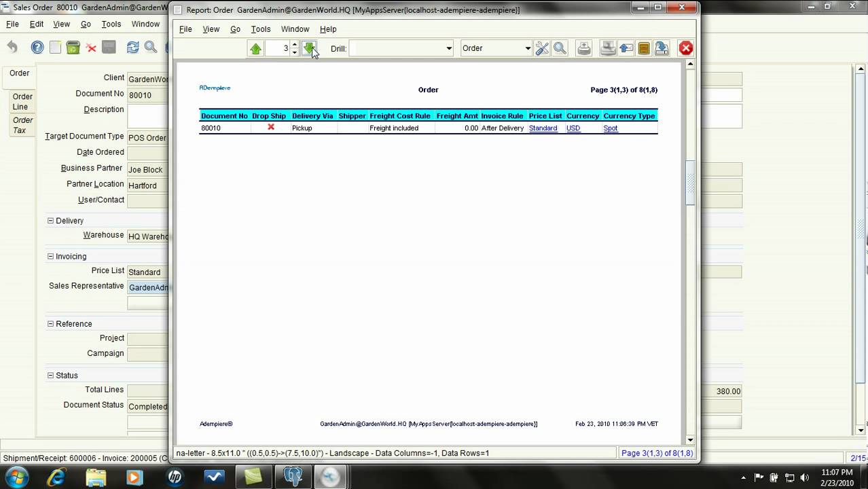Image resolution: width=868 pixels, height=489 pixels.
Task: Click the Document No field showing 80010
Action: (148, 95)
